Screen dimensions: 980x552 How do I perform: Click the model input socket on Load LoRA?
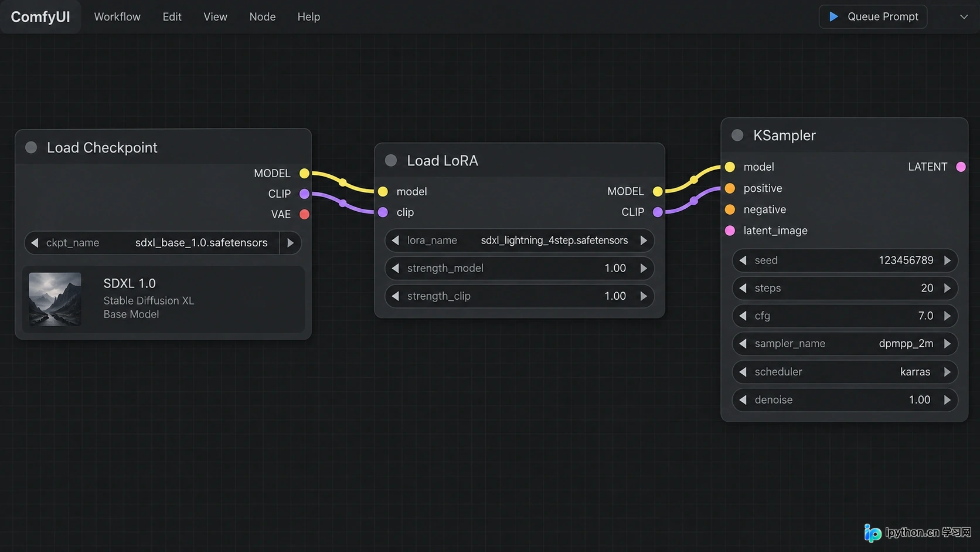click(383, 191)
